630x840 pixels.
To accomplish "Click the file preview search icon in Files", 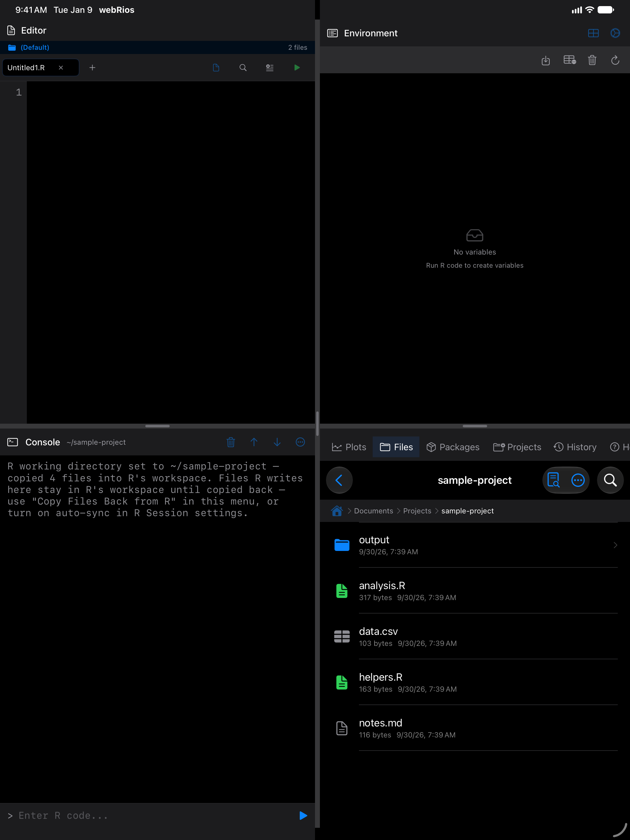I will click(x=553, y=480).
